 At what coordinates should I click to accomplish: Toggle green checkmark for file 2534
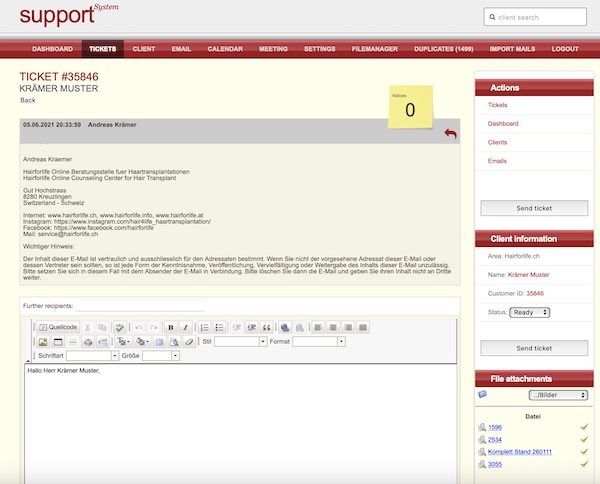[x=584, y=439]
